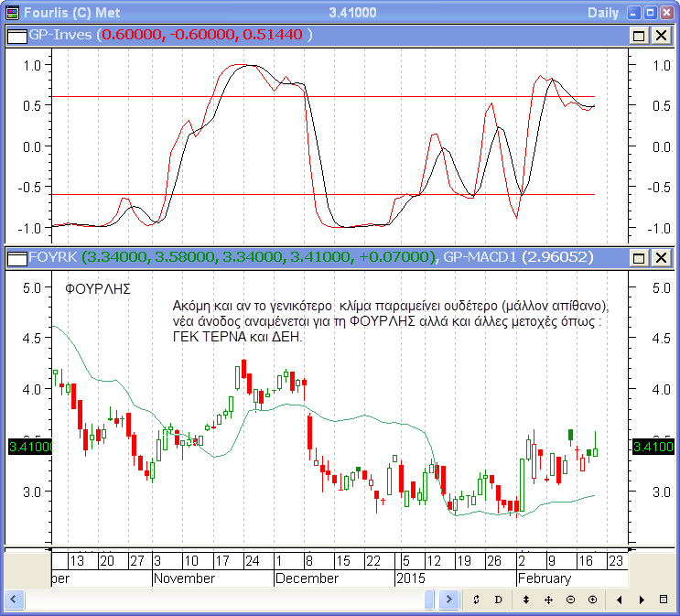Click the four-way pan arrows icon
Screen dimensions: 680x616
[548, 600]
